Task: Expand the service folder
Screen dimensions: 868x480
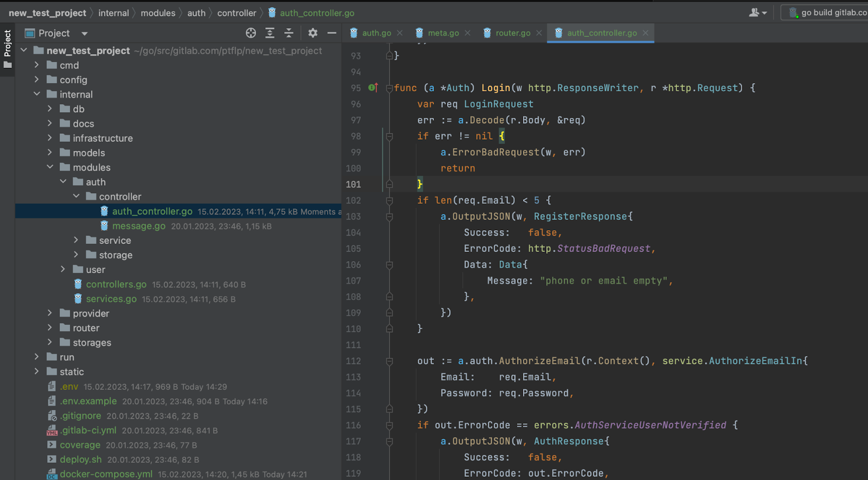Action: coord(76,240)
